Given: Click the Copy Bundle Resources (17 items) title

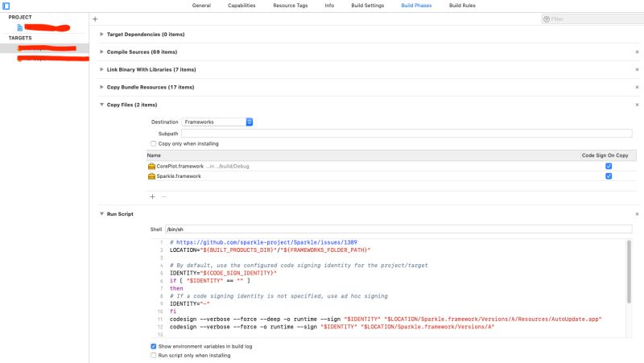Looking at the screenshot, I should coord(151,87).
